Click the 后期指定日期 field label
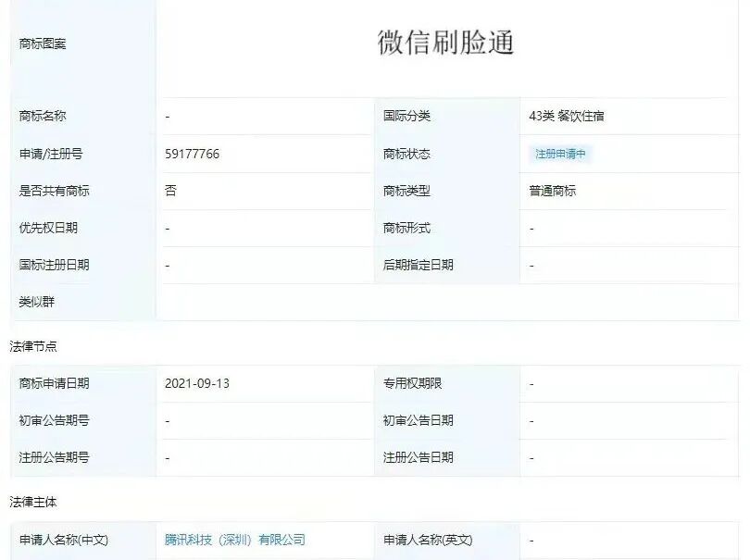The image size is (750, 560). [x=418, y=265]
